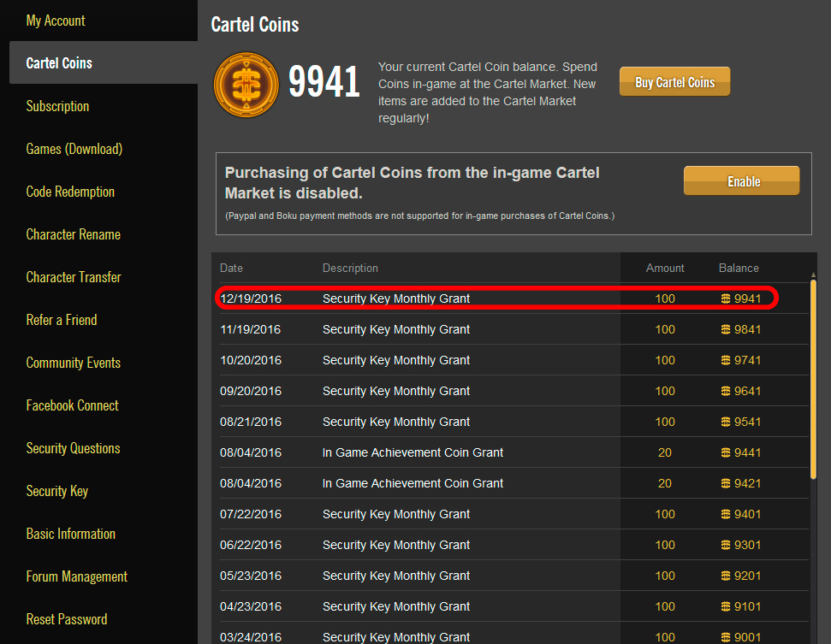Go to Games (Download)

(74, 149)
